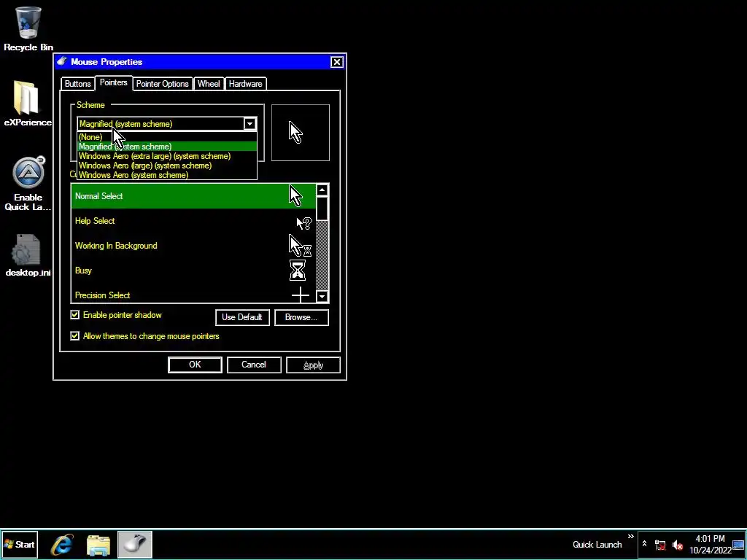
Task: Click the Start button
Action: [x=19, y=544]
